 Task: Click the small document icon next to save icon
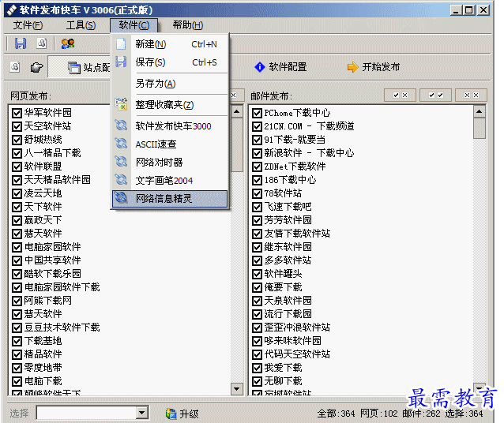[41, 43]
